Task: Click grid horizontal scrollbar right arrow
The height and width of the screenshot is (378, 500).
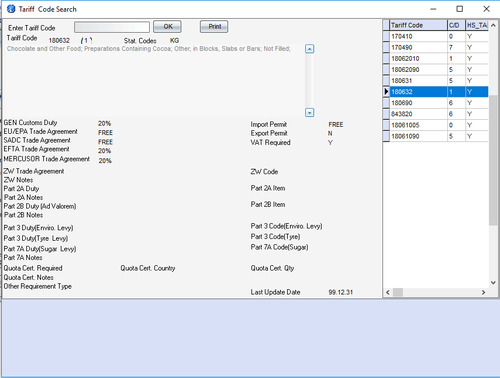Action: [x=483, y=292]
